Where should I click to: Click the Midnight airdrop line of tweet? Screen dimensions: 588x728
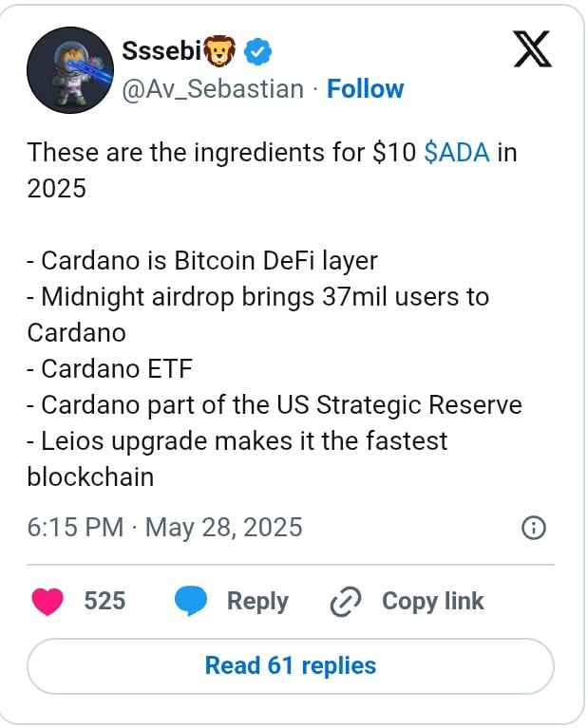point(258,314)
